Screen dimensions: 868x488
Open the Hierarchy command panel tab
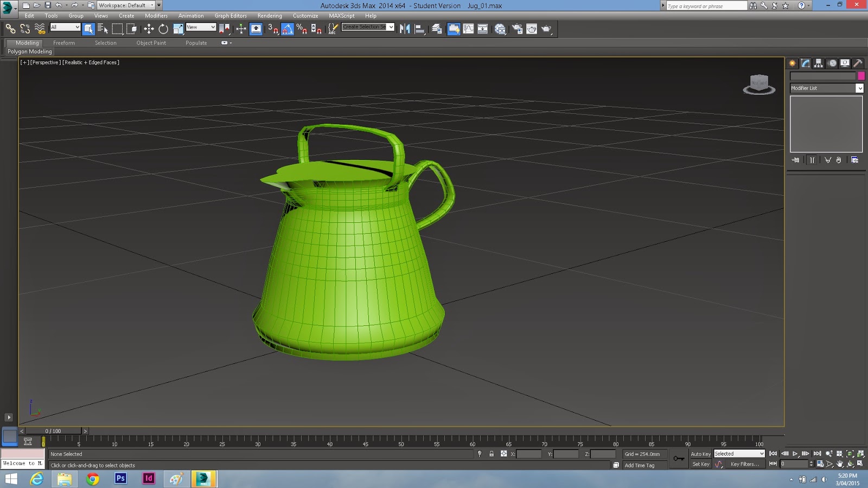(819, 63)
